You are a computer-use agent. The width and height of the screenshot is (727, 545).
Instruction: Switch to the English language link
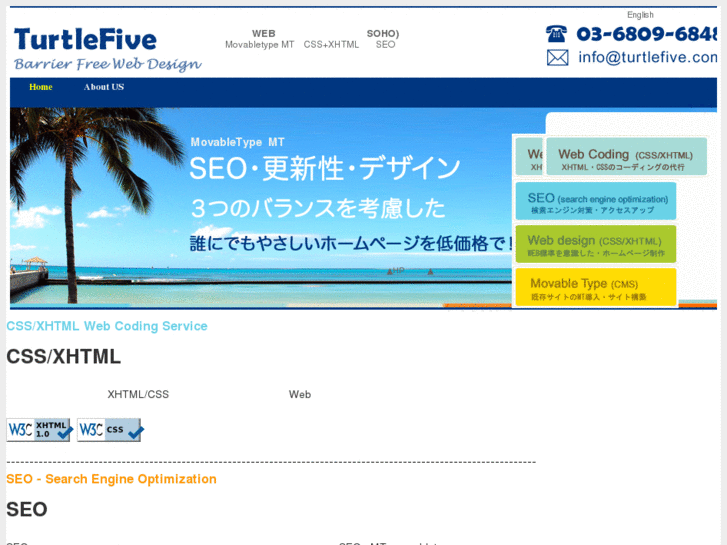pos(640,15)
